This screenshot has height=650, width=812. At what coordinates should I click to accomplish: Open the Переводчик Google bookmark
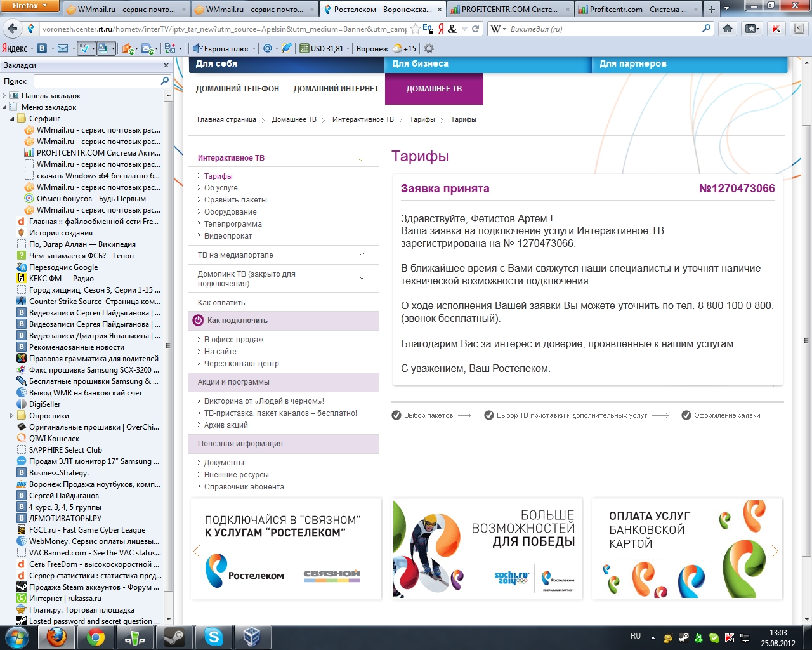coord(63,267)
